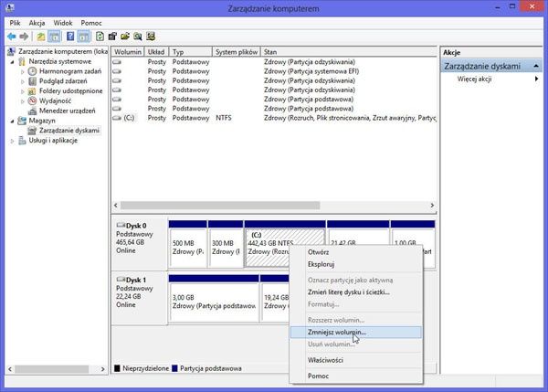
Task: Expand the Wydajność node arrow
Action: click(23, 101)
